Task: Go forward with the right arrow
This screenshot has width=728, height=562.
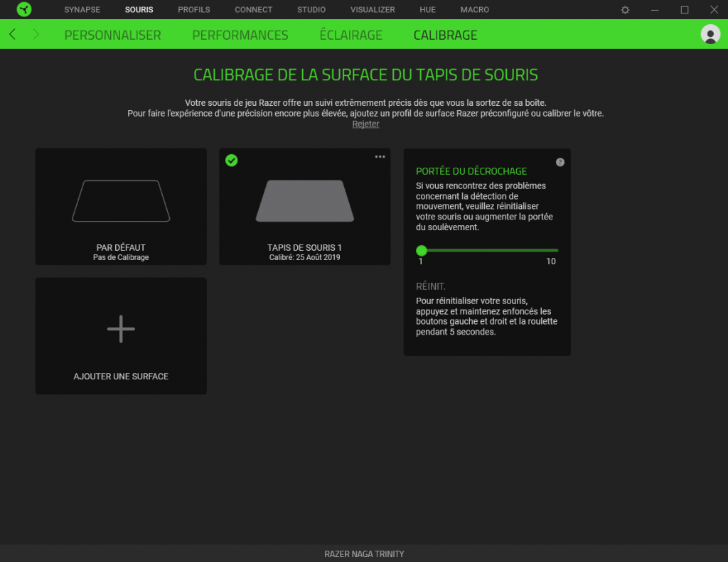Action: click(36, 34)
